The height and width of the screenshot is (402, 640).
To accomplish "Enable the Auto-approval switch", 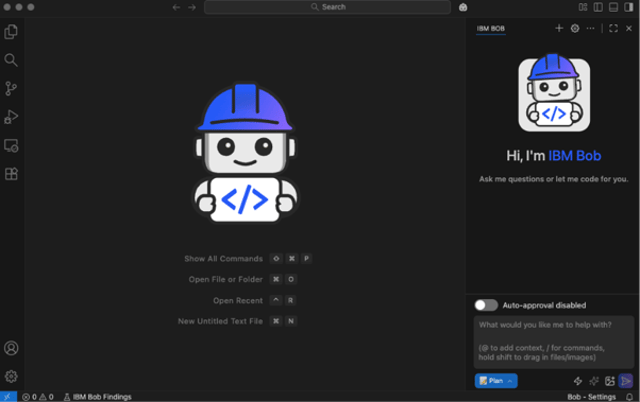I will point(486,305).
